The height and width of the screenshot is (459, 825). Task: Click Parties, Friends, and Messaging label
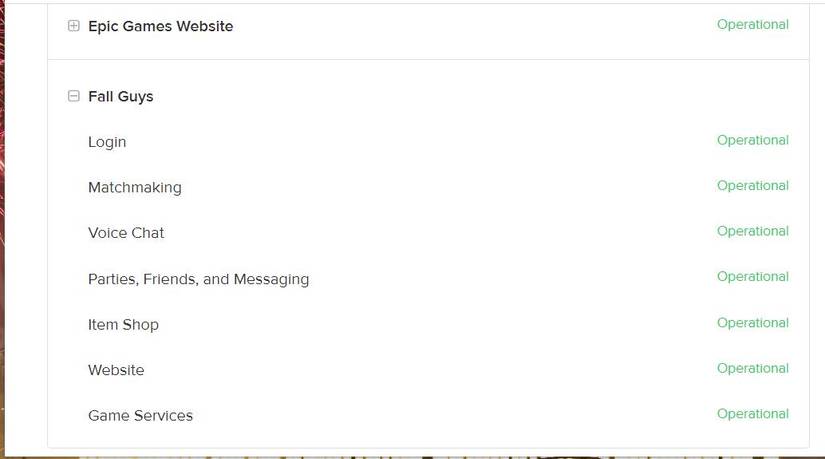coord(198,279)
